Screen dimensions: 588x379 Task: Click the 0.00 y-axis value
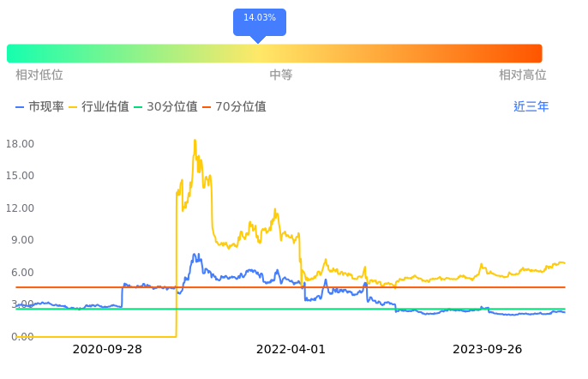click(23, 337)
